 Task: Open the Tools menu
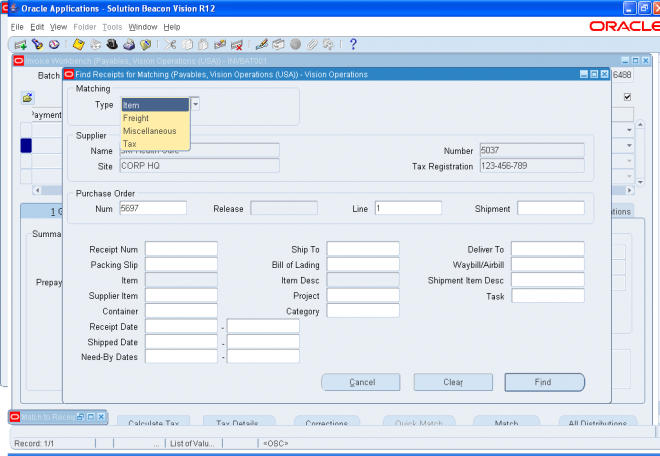pos(112,27)
